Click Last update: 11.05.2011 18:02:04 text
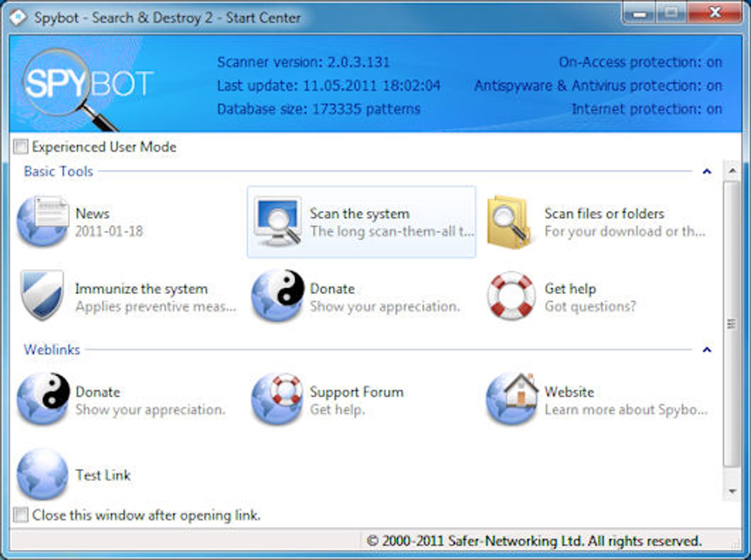This screenshot has height=560, width=751. click(329, 86)
